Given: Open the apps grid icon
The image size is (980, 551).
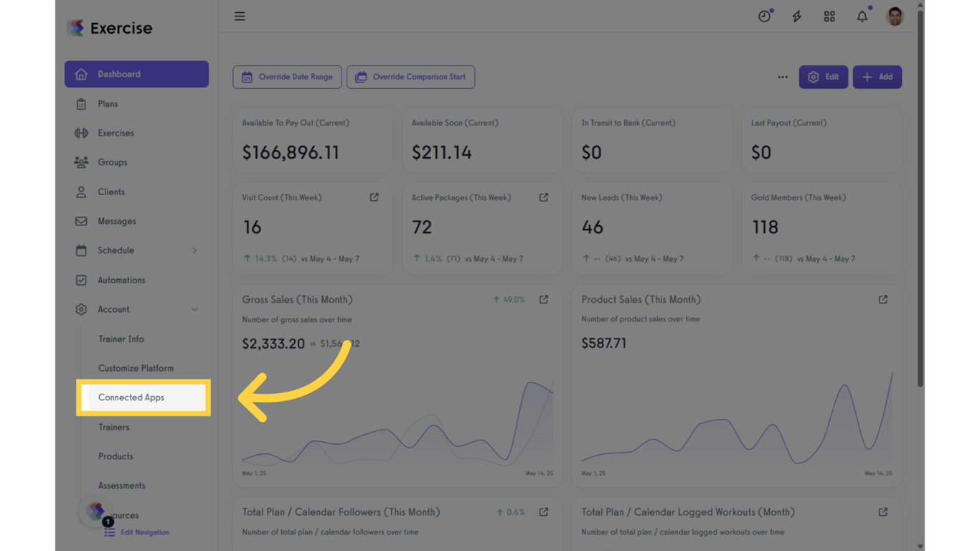Looking at the screenshot, I should point(829,17).
